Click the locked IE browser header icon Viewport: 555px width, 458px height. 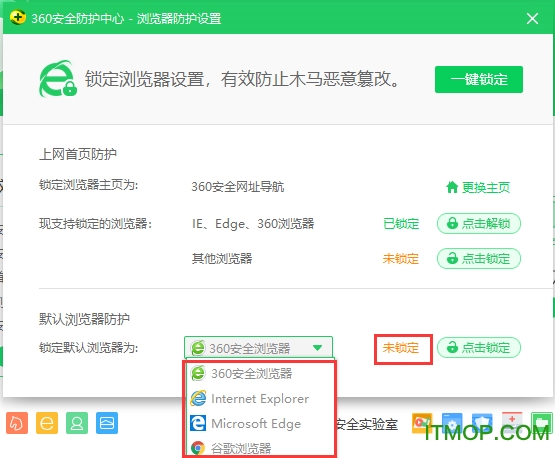click(x=58, y=79)
